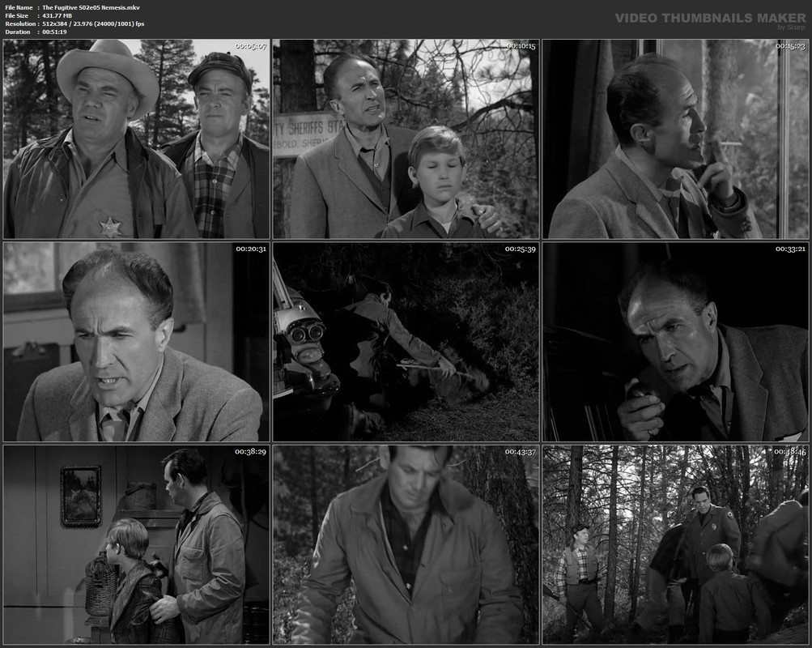Click the duration value '00:51:19'
Screen dimensions: 812x648
54,32
